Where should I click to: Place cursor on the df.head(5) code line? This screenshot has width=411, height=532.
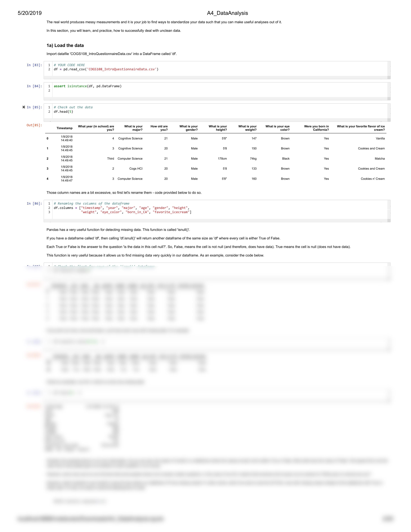click(63, 112)
